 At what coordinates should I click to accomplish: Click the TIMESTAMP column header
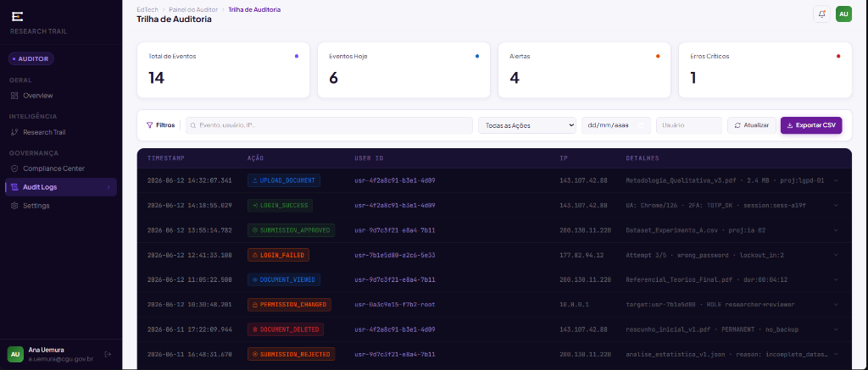[x=165, y=158]
